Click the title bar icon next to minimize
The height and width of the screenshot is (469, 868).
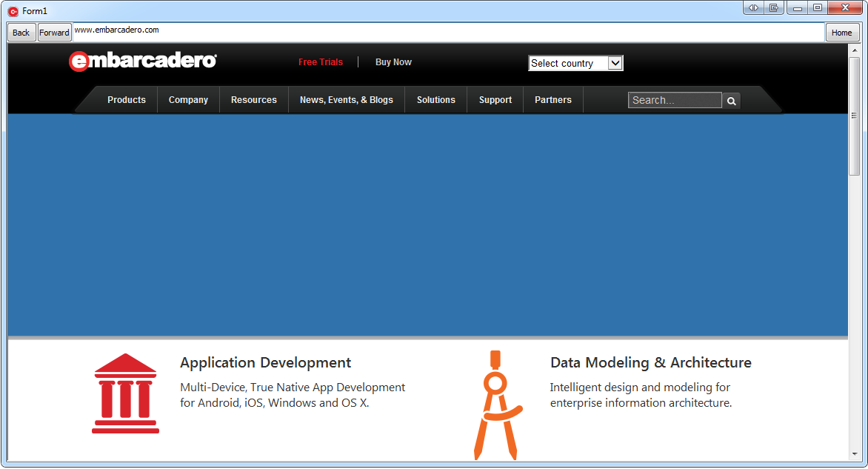774,7
